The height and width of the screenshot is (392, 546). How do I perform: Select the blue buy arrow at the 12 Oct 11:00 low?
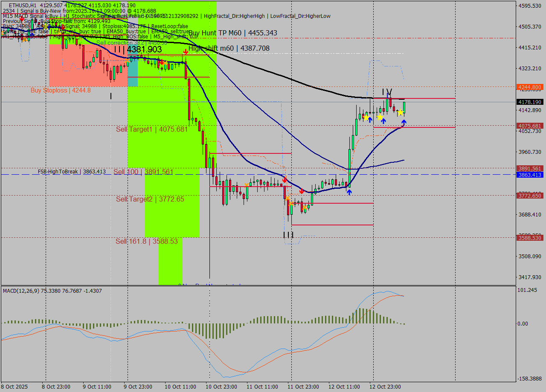[x=349, y=192]
